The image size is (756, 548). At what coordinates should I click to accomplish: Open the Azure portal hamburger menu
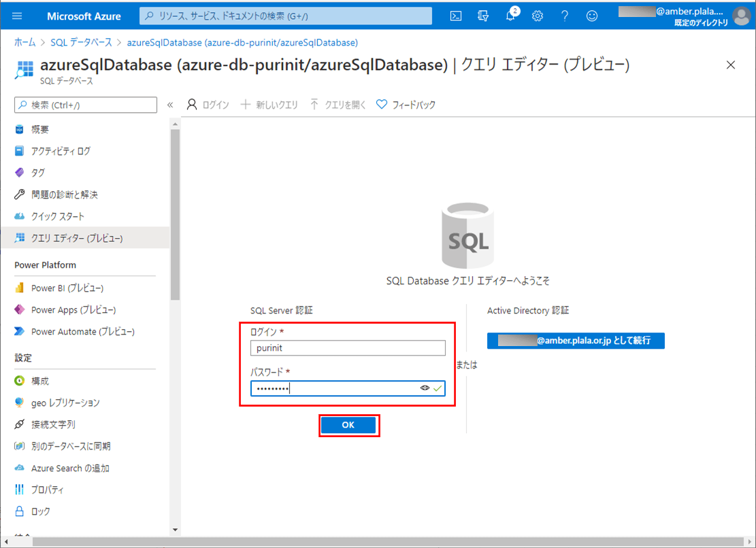coord(17,16)
